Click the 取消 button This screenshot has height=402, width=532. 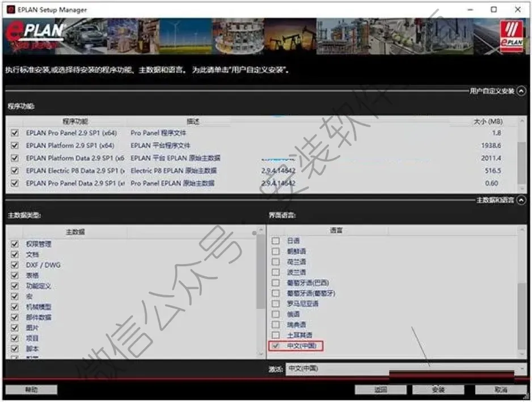coord(501,390)
